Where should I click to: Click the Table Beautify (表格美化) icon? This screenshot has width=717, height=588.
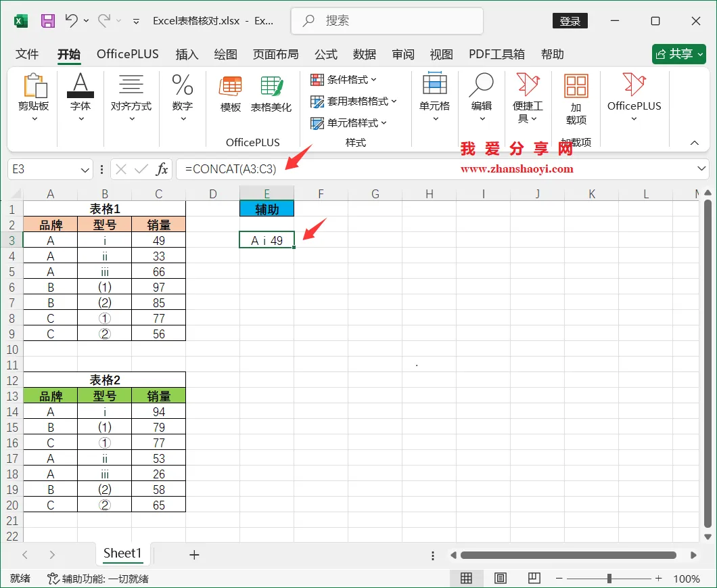point(271,94)
